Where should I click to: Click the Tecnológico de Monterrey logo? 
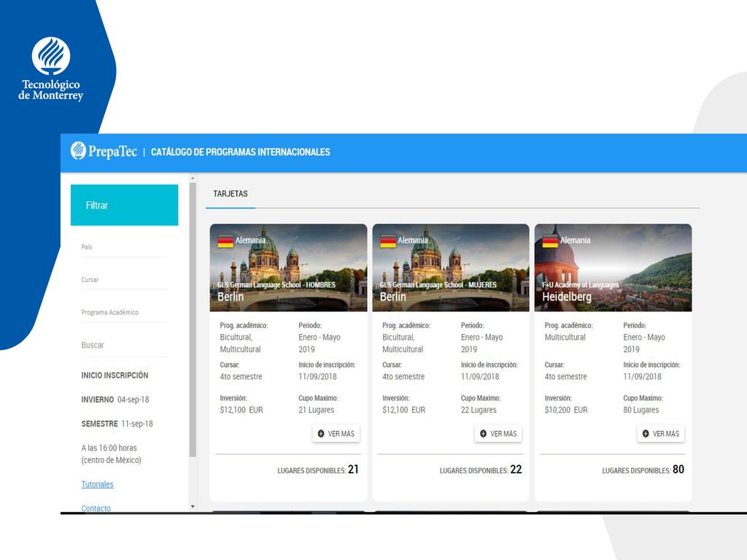pos(51,69)
